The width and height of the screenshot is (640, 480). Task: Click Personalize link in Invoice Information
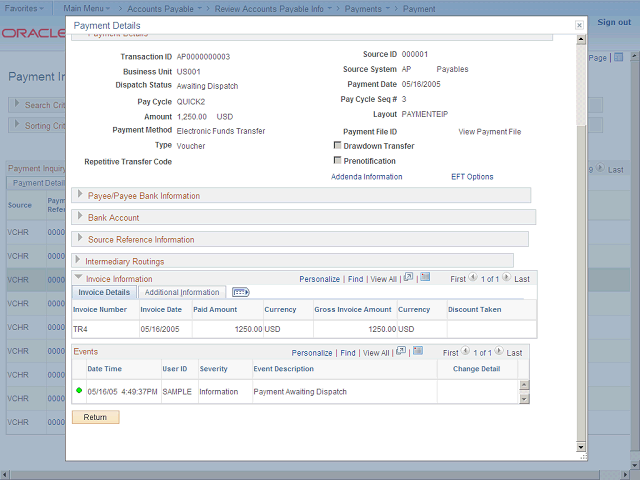pos(320,279)
